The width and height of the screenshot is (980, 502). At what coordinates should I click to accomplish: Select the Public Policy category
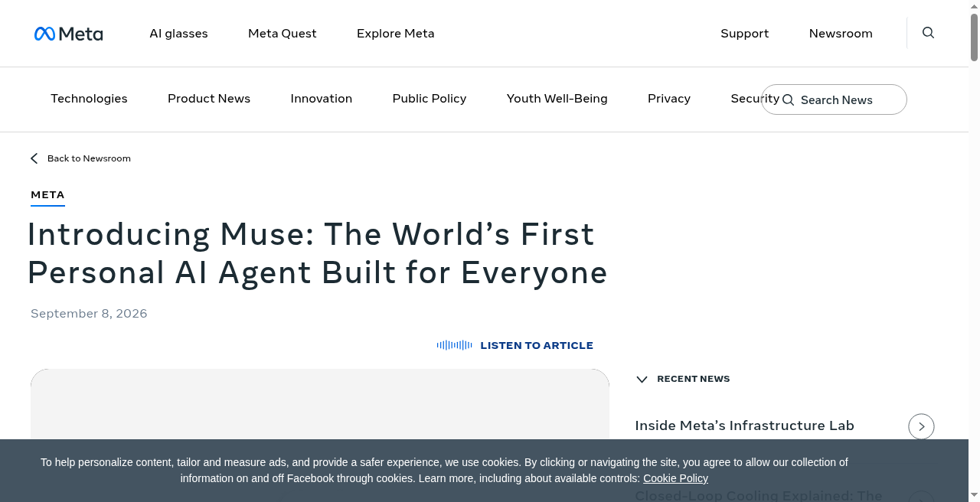(x=430, y=99)
